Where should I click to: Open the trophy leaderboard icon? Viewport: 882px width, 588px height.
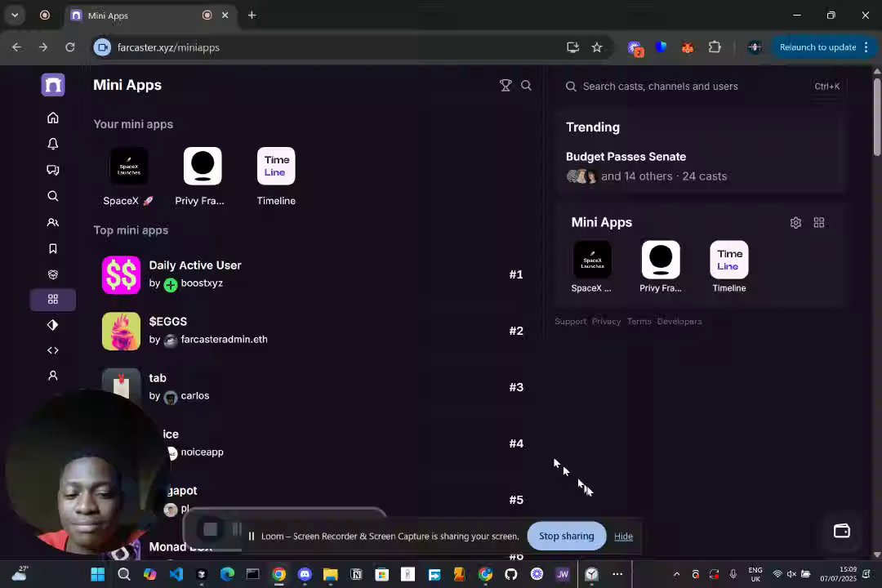pos(506,86)
